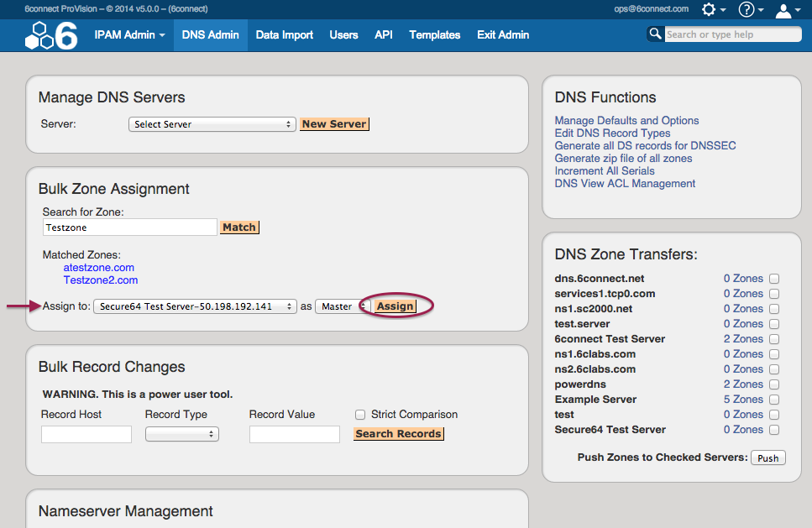Open the settings gear menu

(714, 9)
